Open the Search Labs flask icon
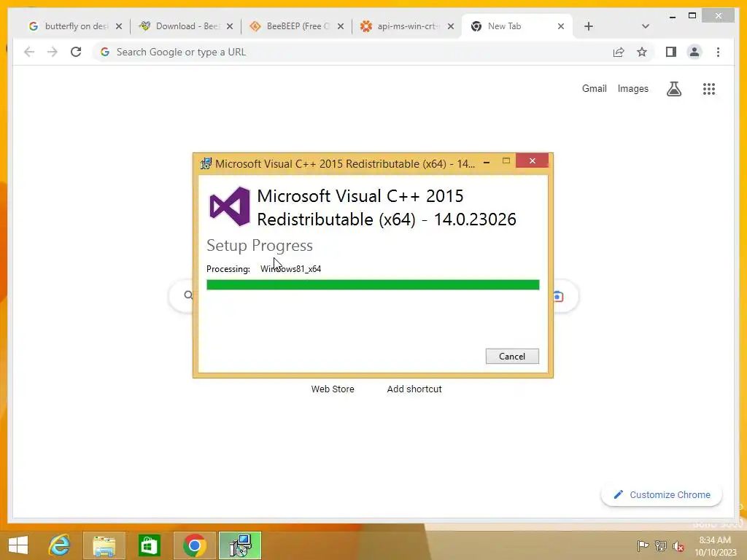The width and height of the screenshot is (747, 560). tap(673, 88)
